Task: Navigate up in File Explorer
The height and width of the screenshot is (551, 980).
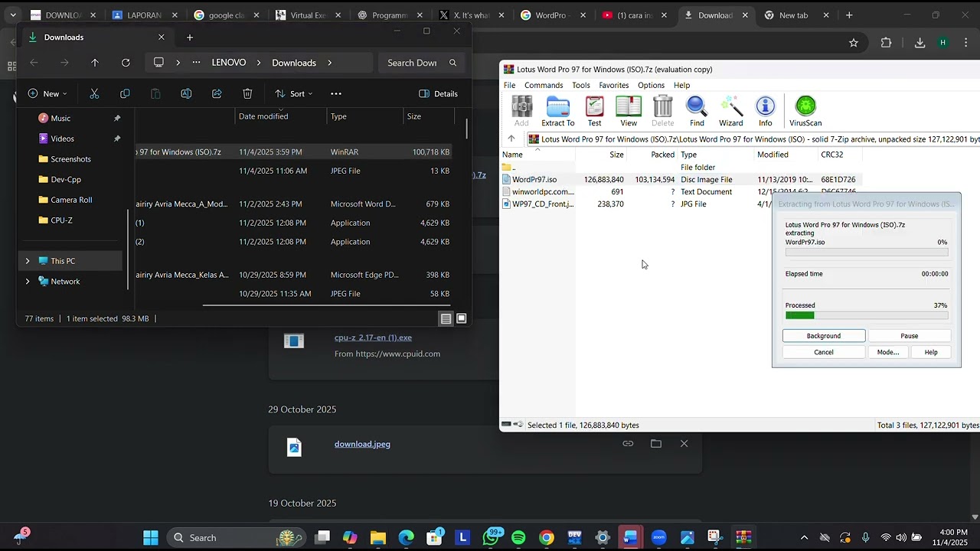Action: click(95, 63)
